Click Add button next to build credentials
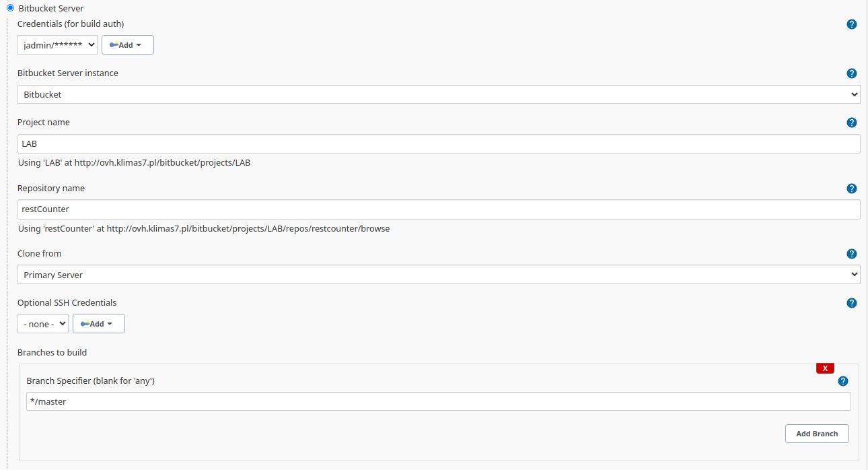868x470 pixels. (x=127, y=45)
